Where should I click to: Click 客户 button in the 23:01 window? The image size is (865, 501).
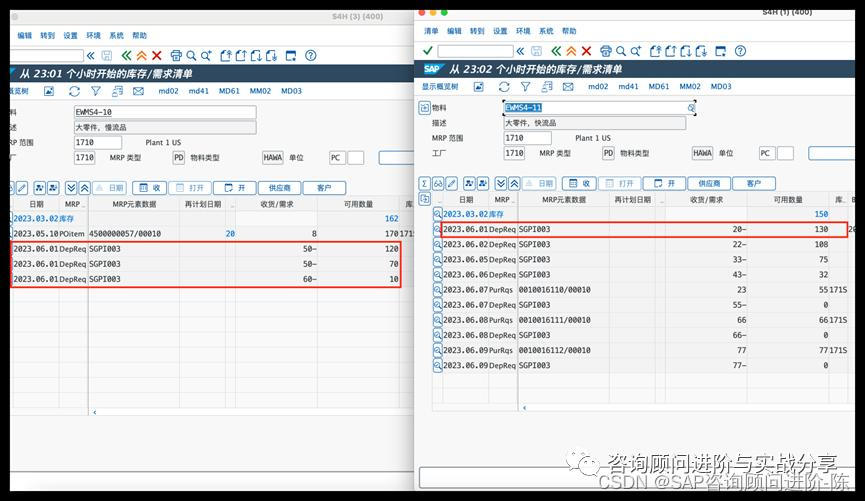click(324, 188)
